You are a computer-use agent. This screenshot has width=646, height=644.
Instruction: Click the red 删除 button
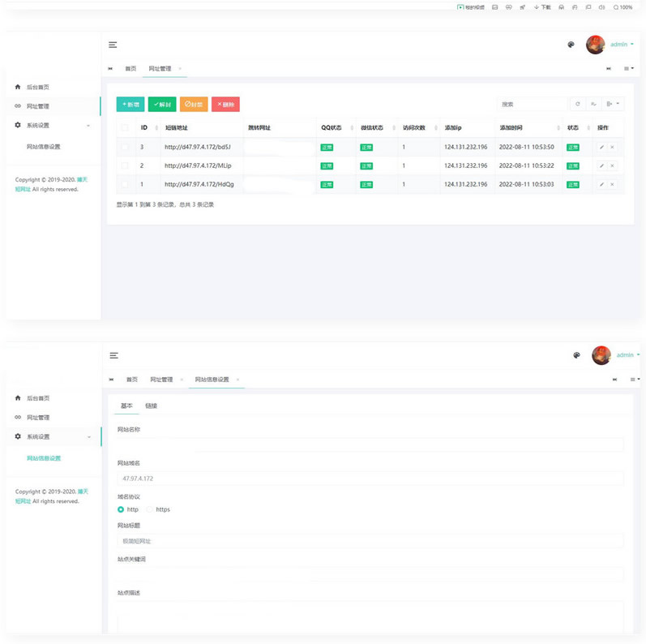[225, 105]
